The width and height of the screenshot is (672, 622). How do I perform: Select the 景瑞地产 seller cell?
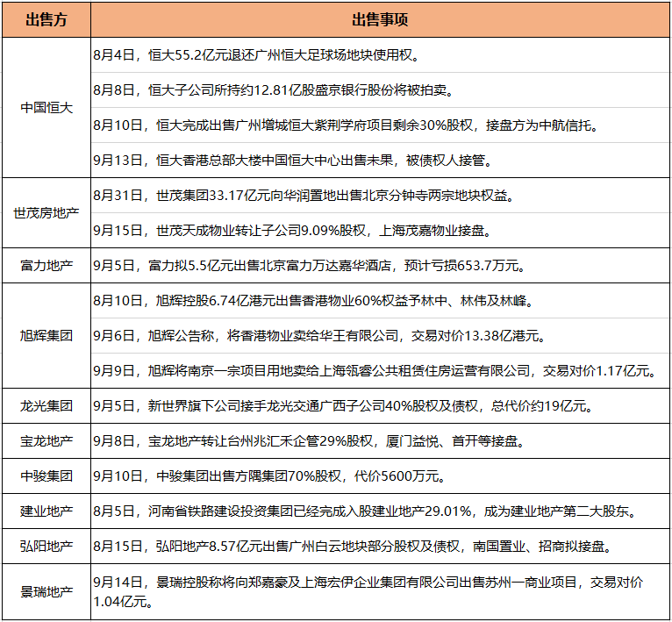pyautogui.click(x=46, y=592)
